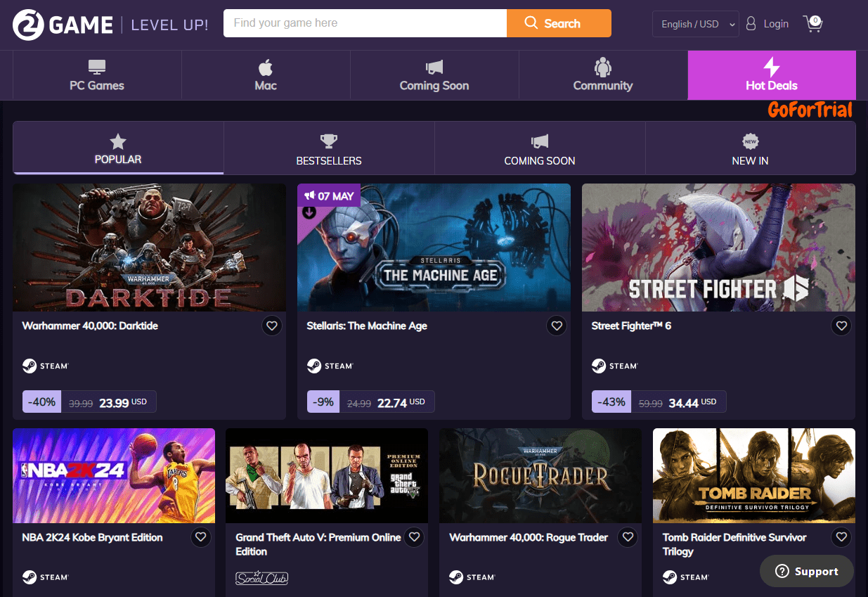
Task: Open the Mac menu
Action: point(266,75)
